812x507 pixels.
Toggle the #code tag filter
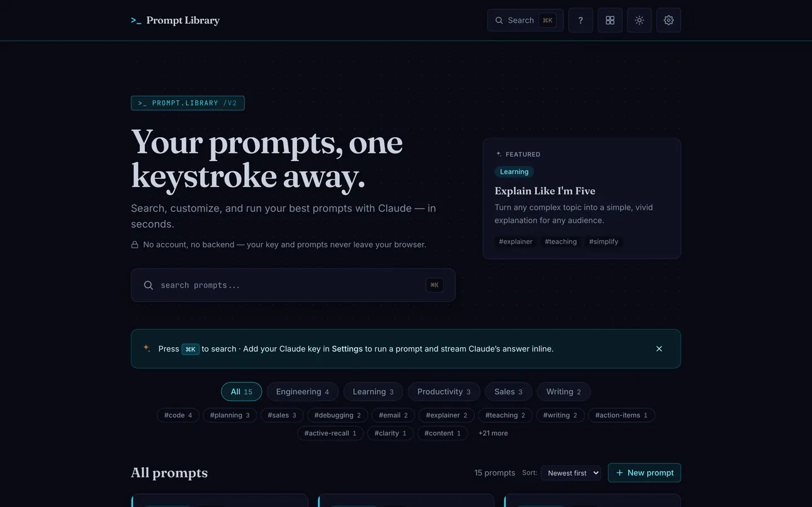coord(178,415)
